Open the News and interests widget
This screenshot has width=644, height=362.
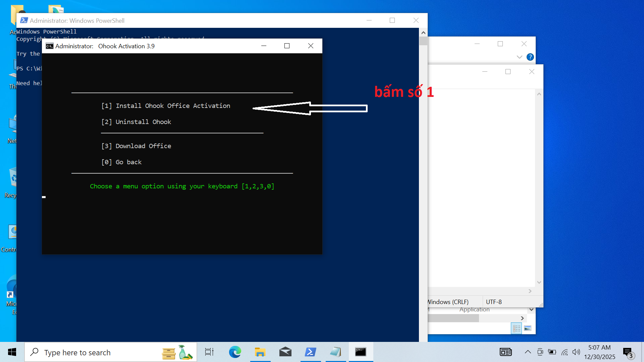click(505, 352)
